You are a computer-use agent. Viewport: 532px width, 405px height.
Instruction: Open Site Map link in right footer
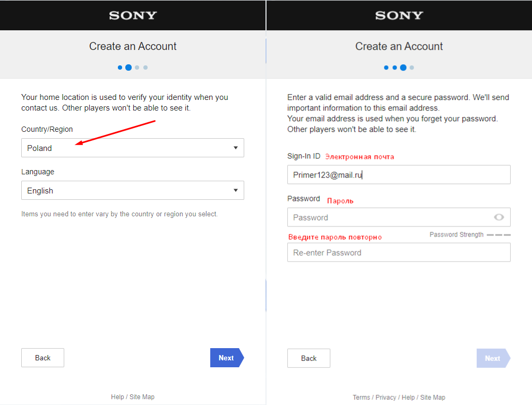point(433,397)
